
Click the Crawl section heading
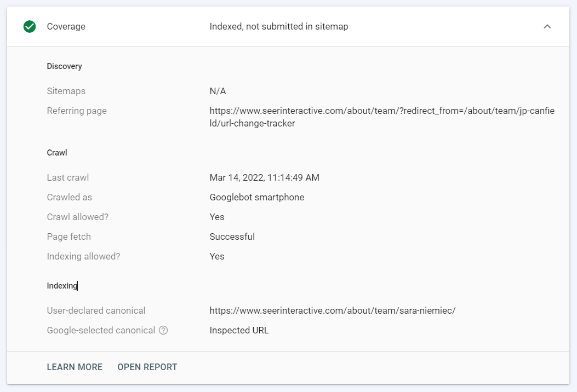click(57, 153)
